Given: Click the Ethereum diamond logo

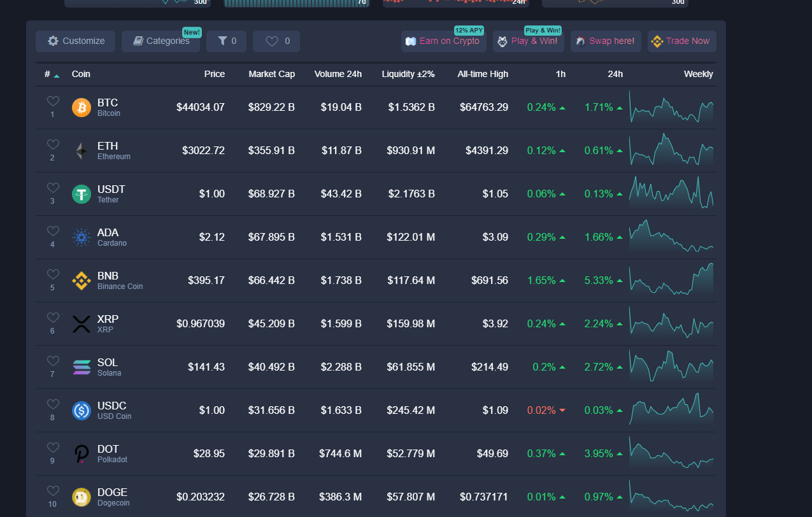Looking at the screenshot, I should coord(82,151).
